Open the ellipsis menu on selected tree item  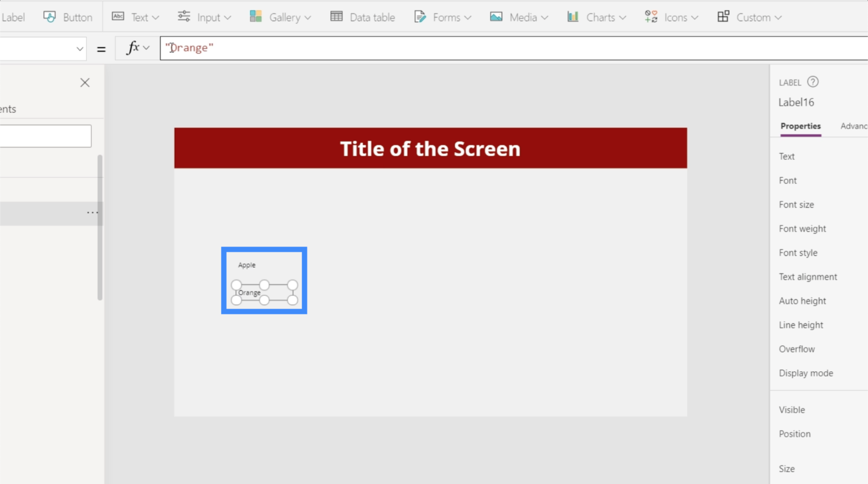tap(92, 213)
